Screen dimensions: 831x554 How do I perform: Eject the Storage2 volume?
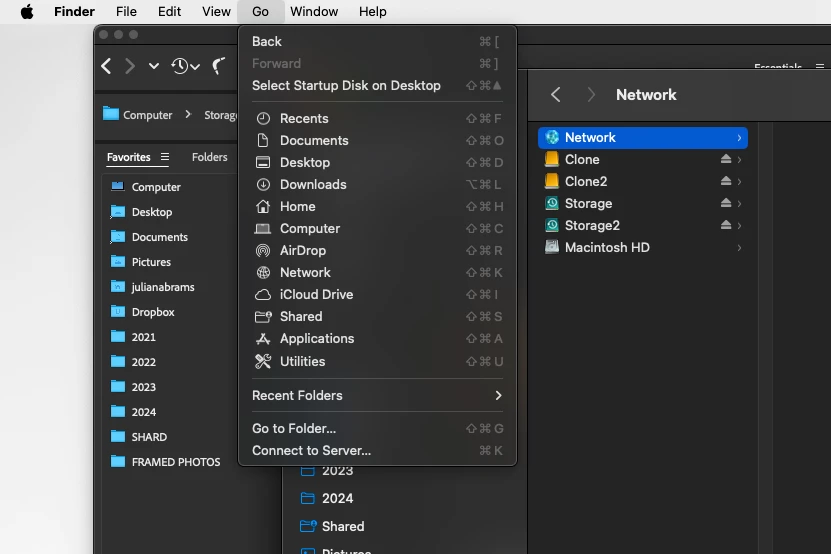pyautogui.click(x=726, y=225)
